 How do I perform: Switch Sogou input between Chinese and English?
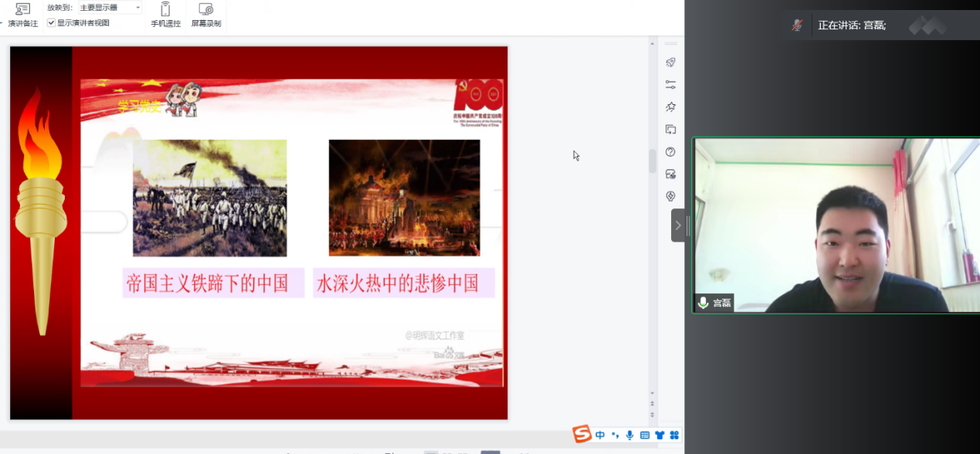pyautogui.click(x=600, y=434)
